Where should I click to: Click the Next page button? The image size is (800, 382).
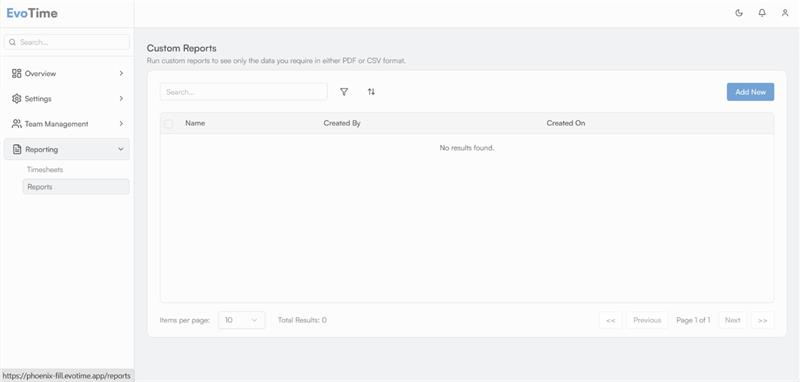[733, 320]
